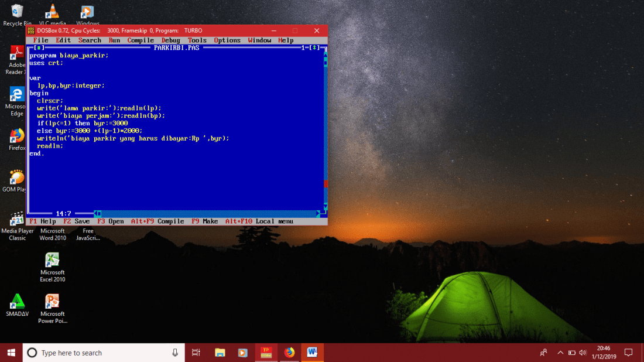Click the vertical scrollbar down arrow

pos(326,207)
